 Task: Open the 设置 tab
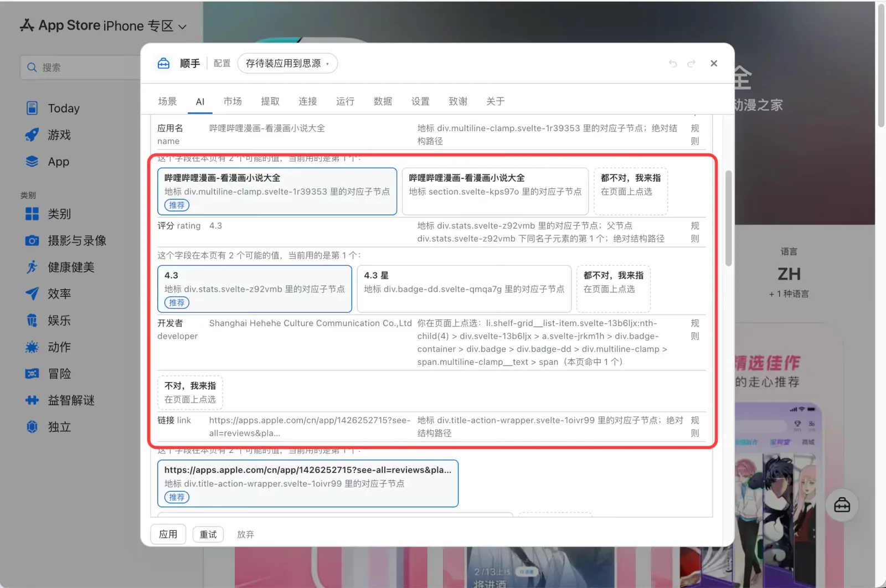click(x=420, y=101)
